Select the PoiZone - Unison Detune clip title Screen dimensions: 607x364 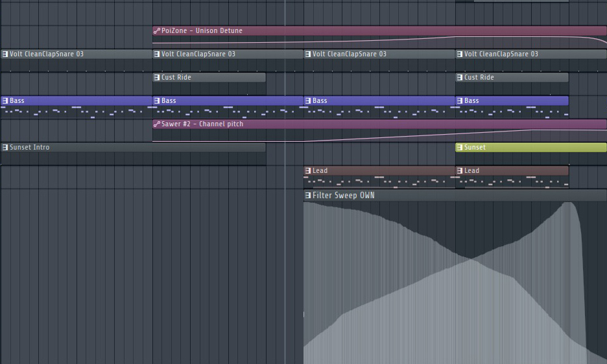(x=202, y=30)
